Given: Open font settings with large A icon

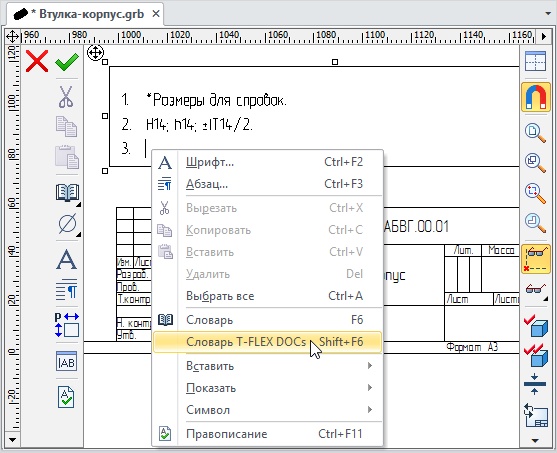Looking at the screenshot, I should 66,259.
